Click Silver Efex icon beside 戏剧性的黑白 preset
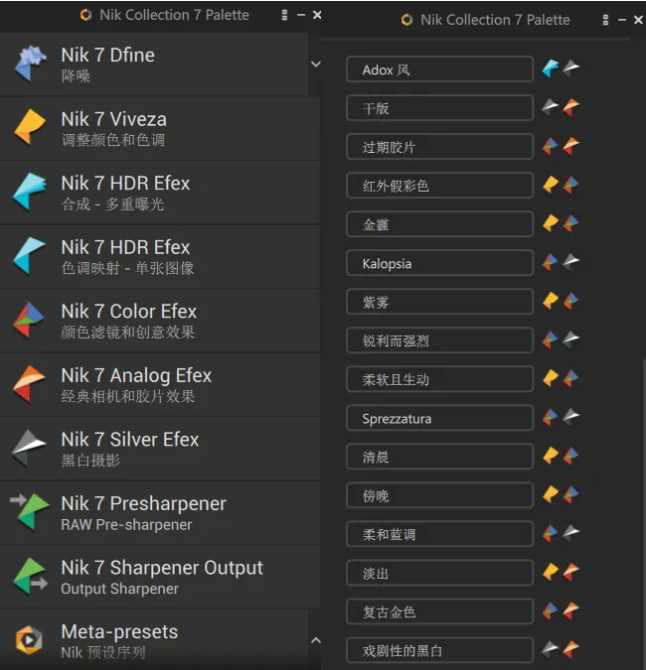Image resolution: width=646 pixels, height=670 pixels. [x=550, y=649]
